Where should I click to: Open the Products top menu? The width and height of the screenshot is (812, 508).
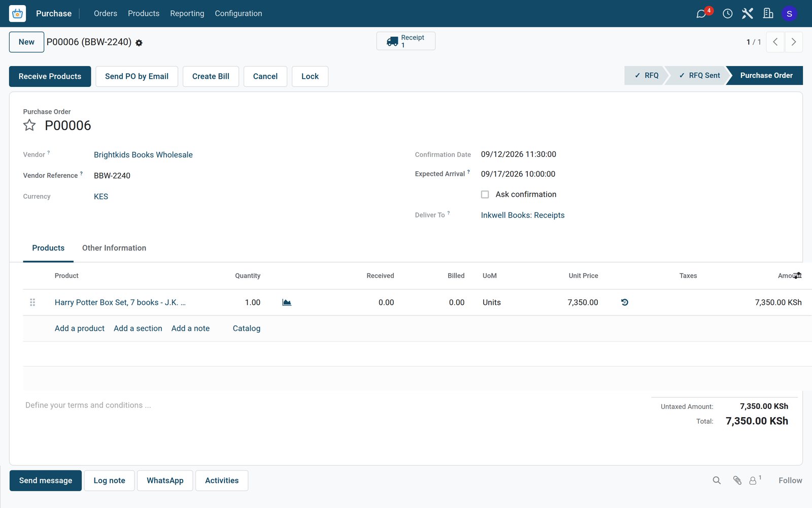[x=144, y=14]
